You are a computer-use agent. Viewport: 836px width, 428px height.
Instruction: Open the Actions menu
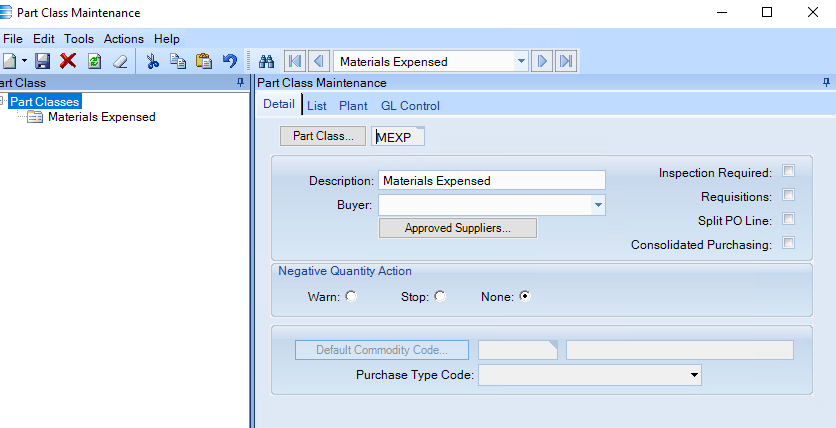(x=124, y=39)
